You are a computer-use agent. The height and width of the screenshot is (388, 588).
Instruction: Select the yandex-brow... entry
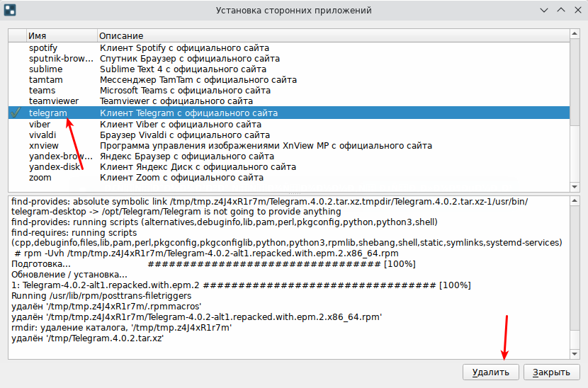pyautogui.click(x=289, y=156)
